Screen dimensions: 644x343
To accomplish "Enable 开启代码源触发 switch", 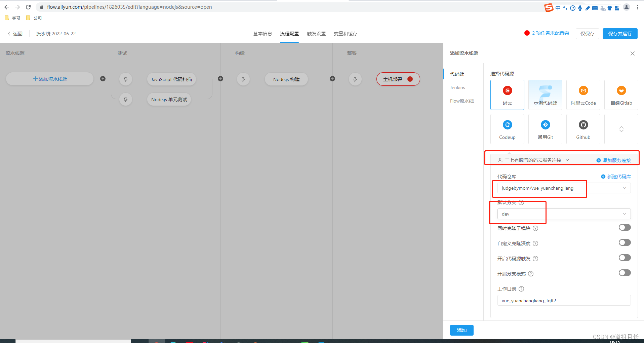I will point(625,258).
